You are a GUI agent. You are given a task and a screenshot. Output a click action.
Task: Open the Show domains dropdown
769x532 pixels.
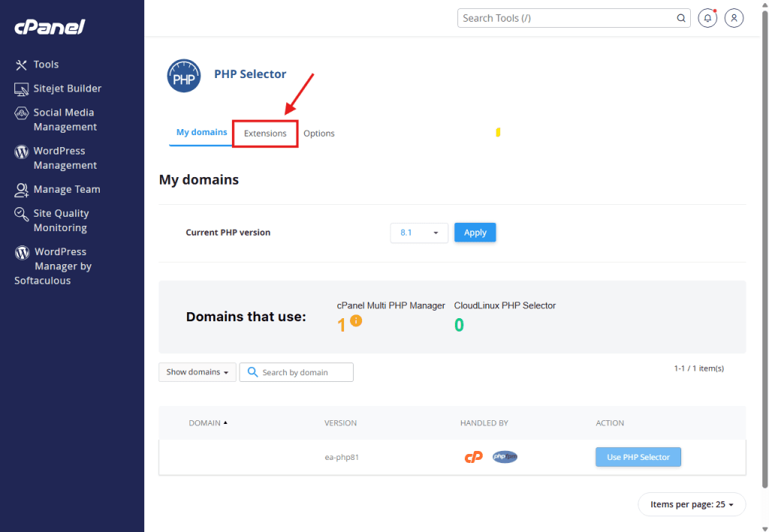point(198,372)
